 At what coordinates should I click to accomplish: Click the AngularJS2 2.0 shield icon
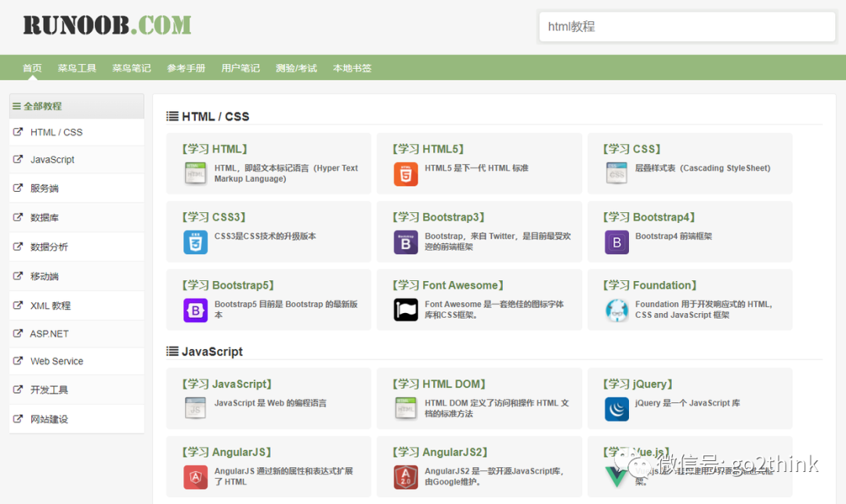point(406,477)
